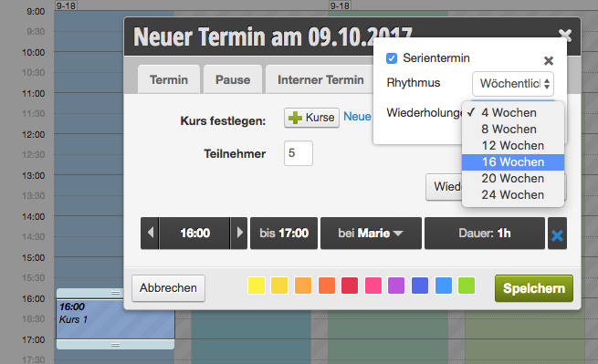The width and height of the screenshot is (598, 364).
Task: Pick the purple color swatch
Action: (396, 286)
